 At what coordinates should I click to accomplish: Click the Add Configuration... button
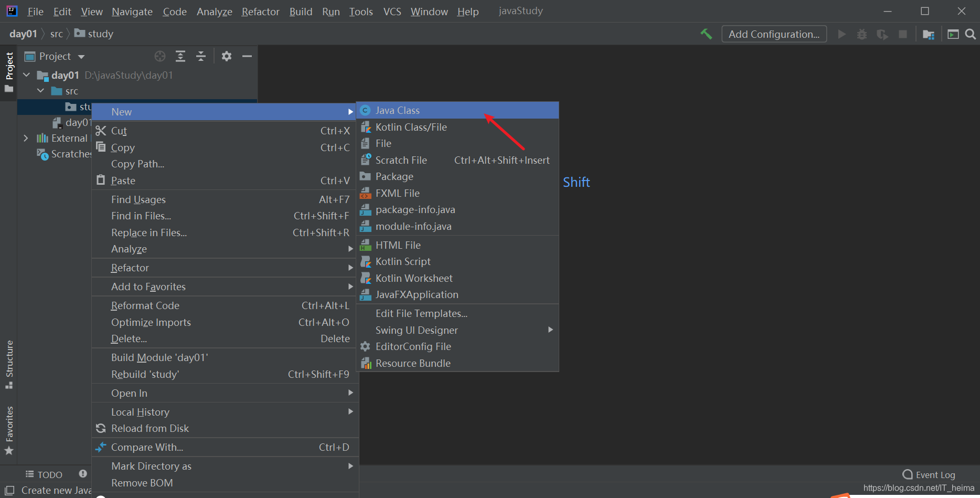tap(774, 34)
